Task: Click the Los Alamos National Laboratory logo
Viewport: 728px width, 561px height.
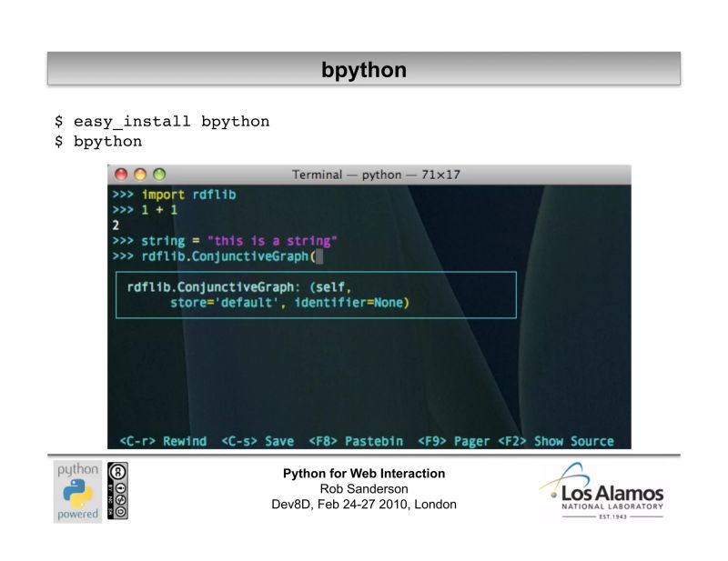Action: [603, 493]
